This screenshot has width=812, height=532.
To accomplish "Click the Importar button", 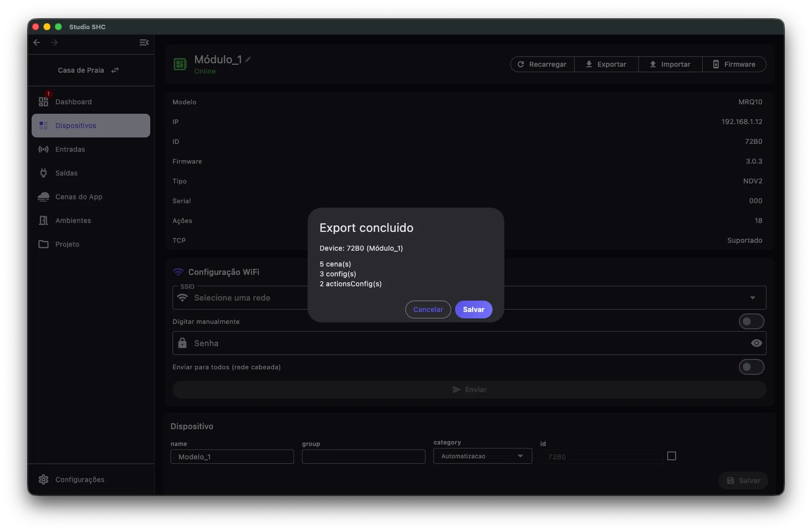I will tap(670, 64).
